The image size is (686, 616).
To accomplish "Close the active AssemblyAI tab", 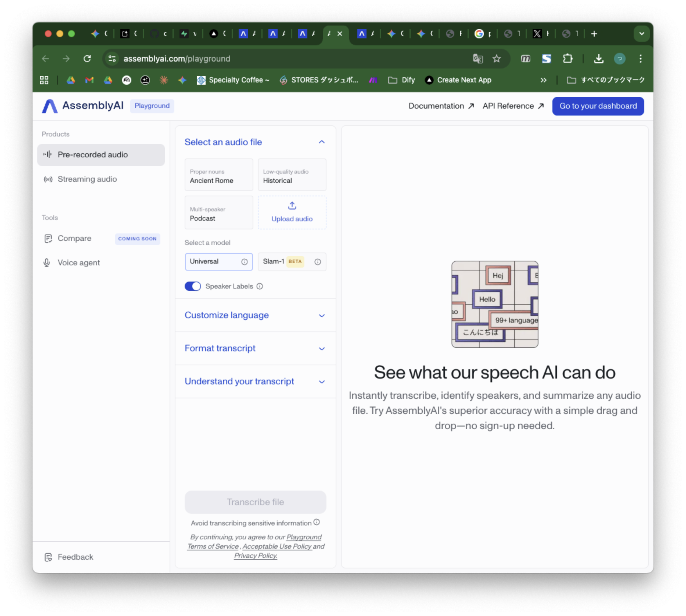I will coord(340,33).
